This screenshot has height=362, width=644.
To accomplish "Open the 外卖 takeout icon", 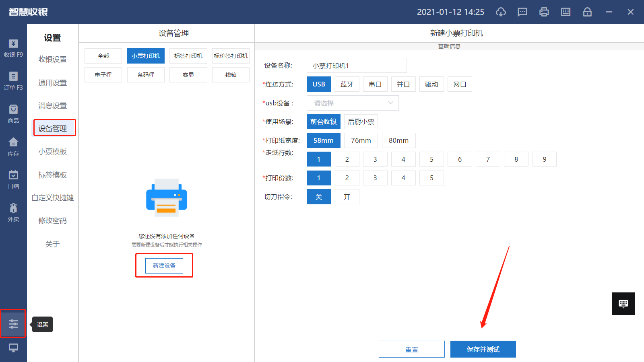I will click(x=13, y=212).
